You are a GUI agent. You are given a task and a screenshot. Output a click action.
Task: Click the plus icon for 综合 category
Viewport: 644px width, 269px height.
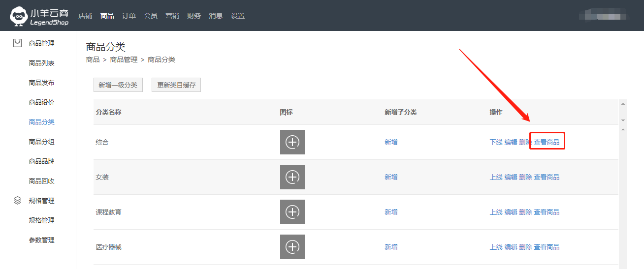point(292,142)
